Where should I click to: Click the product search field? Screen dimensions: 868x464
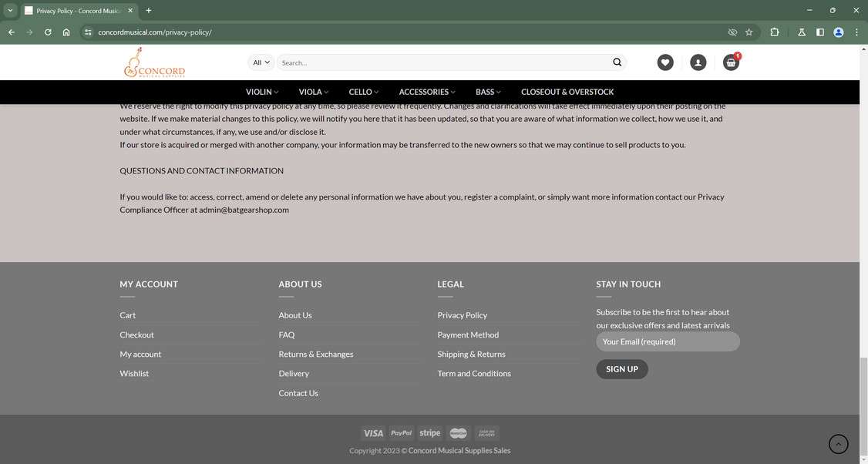(442, 62)
